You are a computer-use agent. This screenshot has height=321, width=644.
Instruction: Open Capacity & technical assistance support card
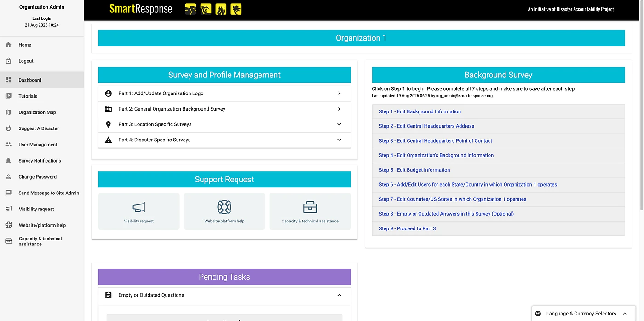310,211
